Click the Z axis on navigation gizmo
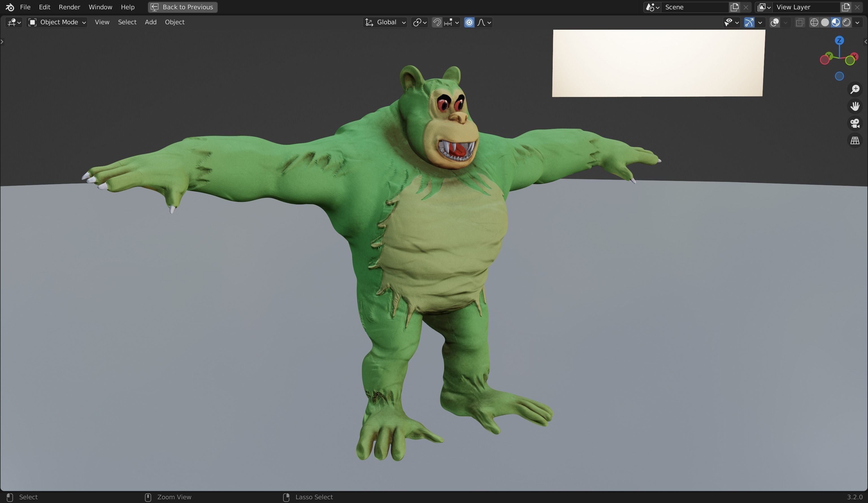Viewport: 868px width, 503px height. (839, 40)
